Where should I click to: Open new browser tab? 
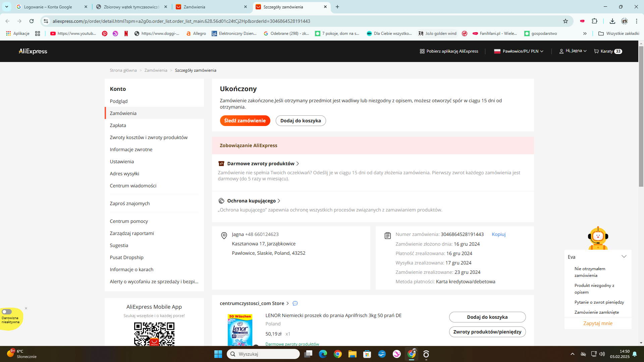point(337,7)
